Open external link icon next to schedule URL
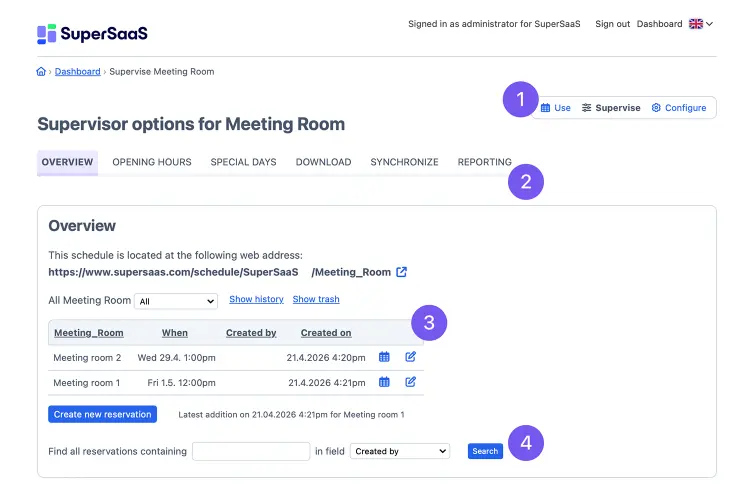 pyautogui.click(x=401, y=272)
